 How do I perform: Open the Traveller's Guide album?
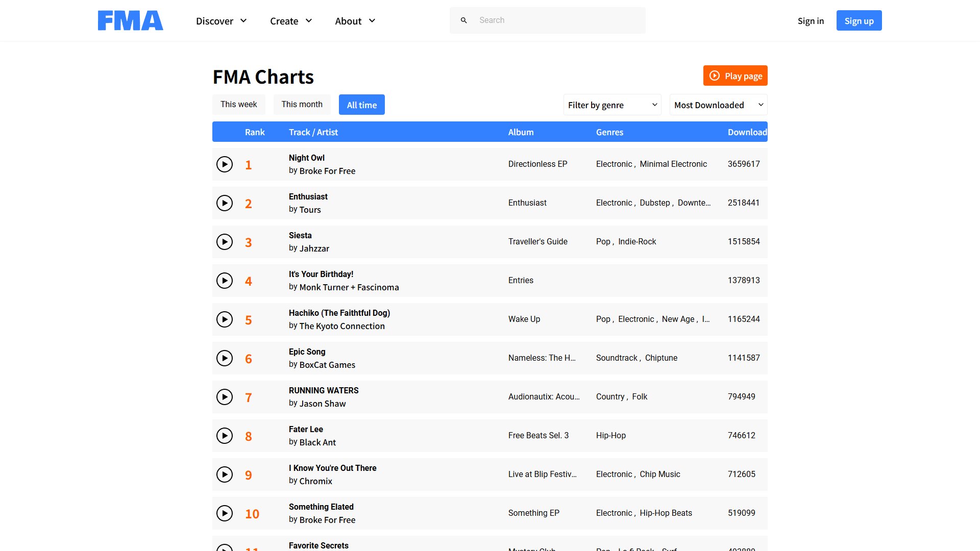(x=538, y=242)
